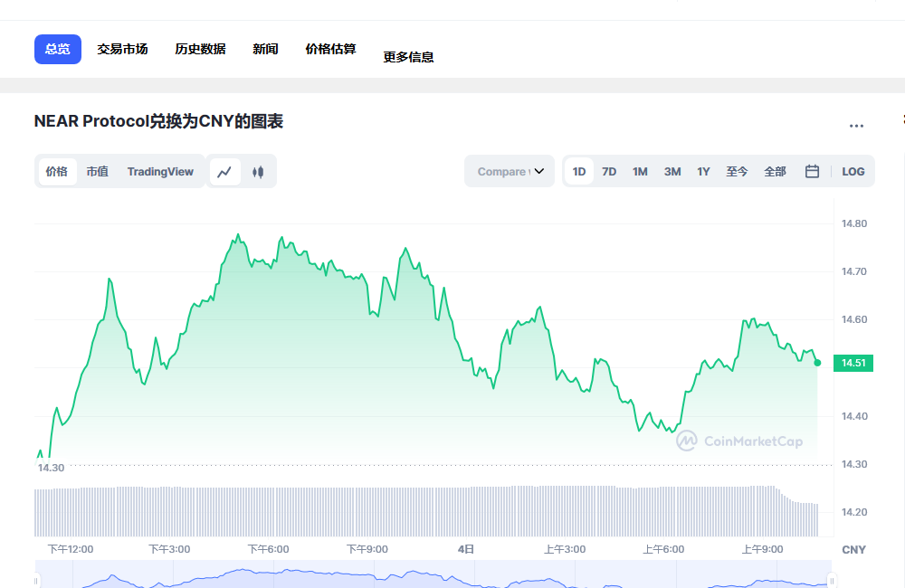The width and height of the screenshot is (905, 588).
Task: Open the 更多信息 tab
Action: (x=409, y=57)
